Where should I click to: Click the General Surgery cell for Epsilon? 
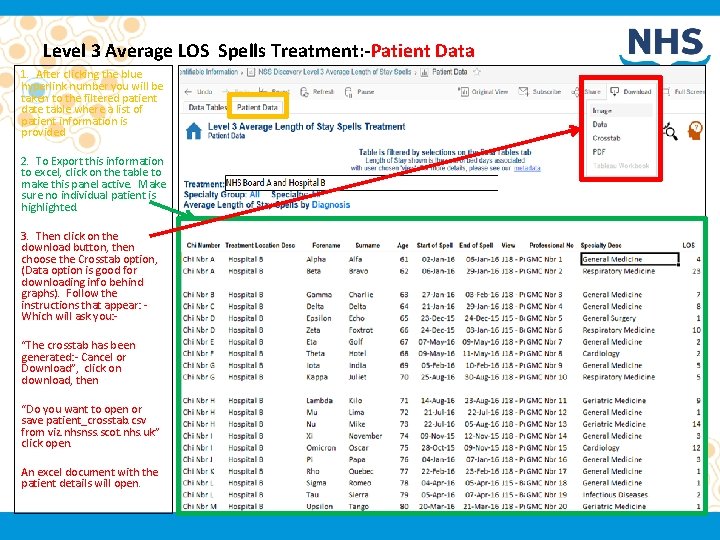tap(609, 318)
